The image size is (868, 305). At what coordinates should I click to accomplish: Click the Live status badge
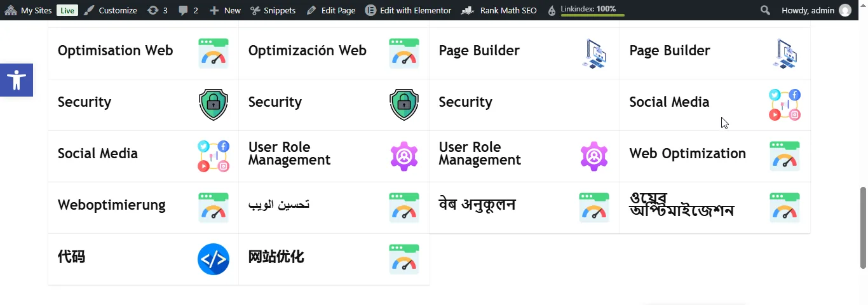click(67, 10)
